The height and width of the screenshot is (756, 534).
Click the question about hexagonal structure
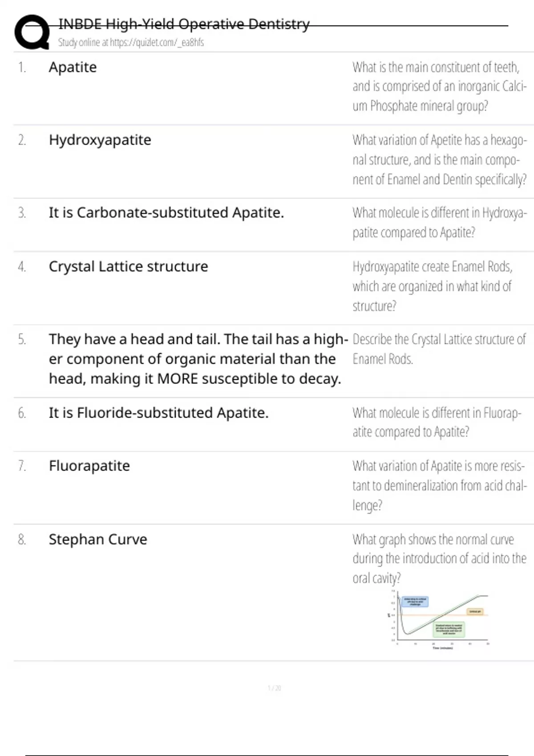[439, 160]
